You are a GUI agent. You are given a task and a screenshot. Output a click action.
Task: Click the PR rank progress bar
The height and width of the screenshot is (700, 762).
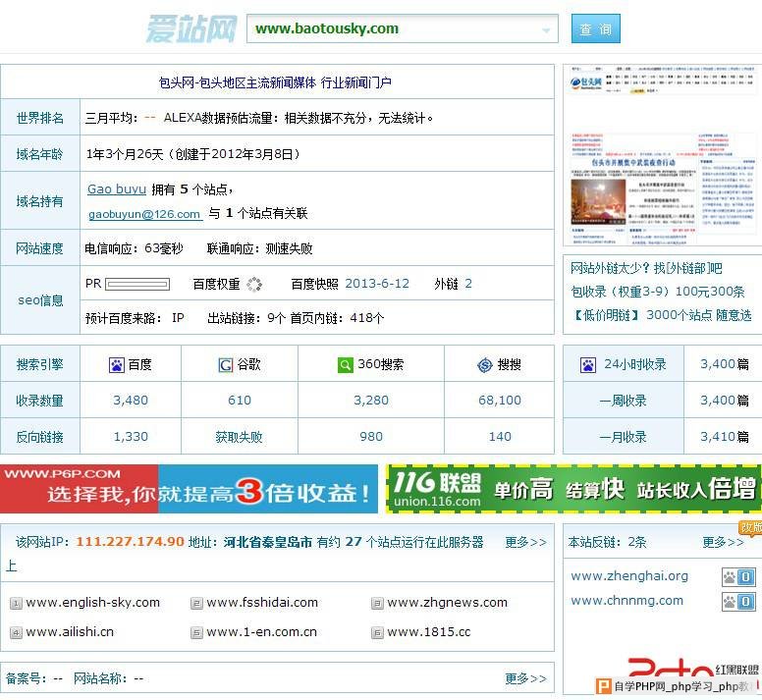point(137,284)
